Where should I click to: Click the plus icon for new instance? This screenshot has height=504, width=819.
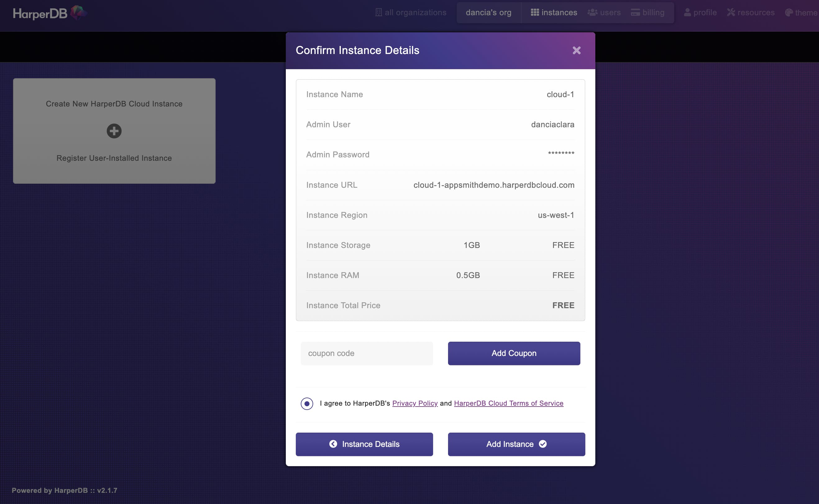(x=114, y=131)
